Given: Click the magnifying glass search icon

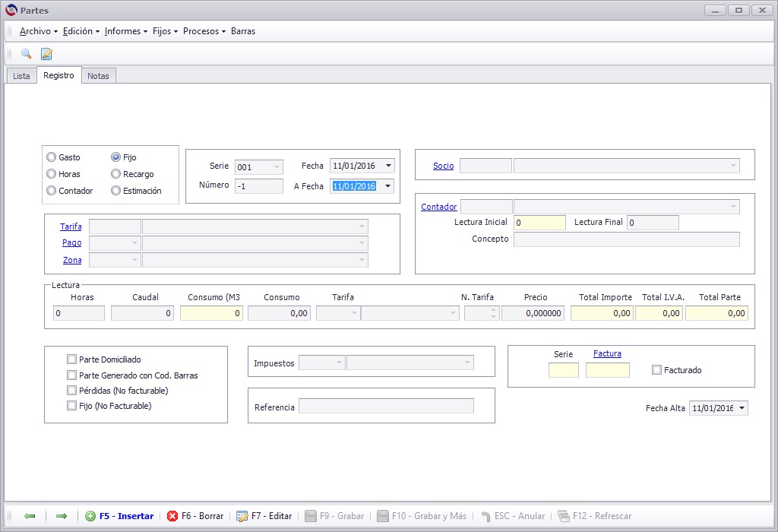Looking at the screenshot, I should (26, 54).
